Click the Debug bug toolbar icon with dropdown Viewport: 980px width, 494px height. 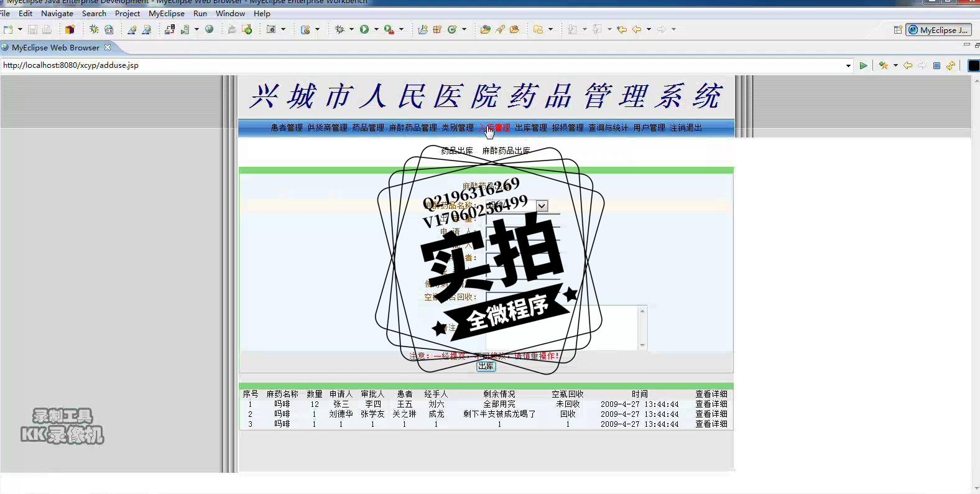[x=340, y=29]
